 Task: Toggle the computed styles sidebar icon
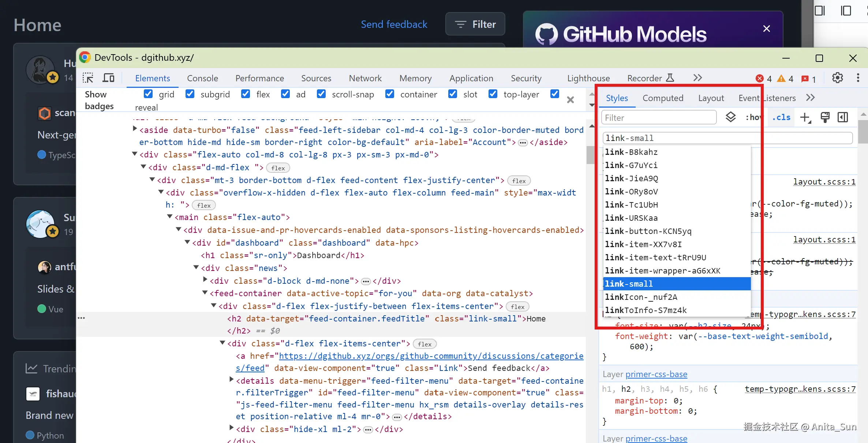point(843,118)
